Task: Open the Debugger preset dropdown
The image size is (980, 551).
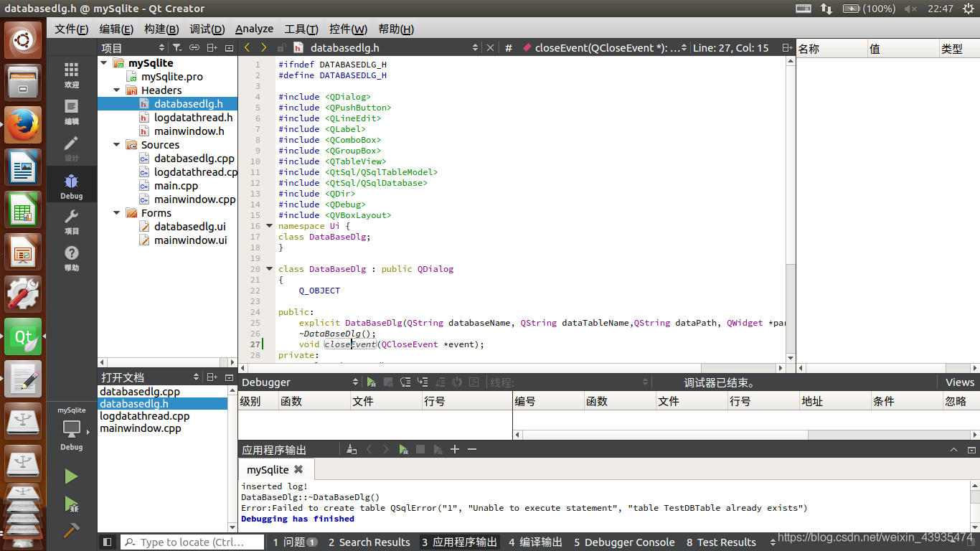Action: click(x=299, y=382)
